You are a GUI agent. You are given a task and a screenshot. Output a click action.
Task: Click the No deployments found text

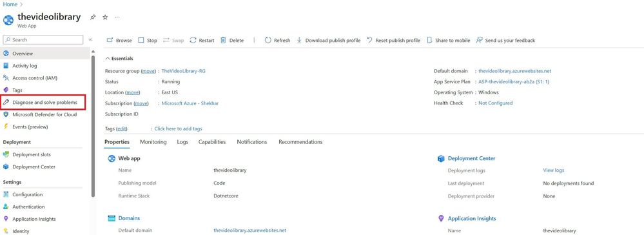pyautogui.click(x=569, y=183)
